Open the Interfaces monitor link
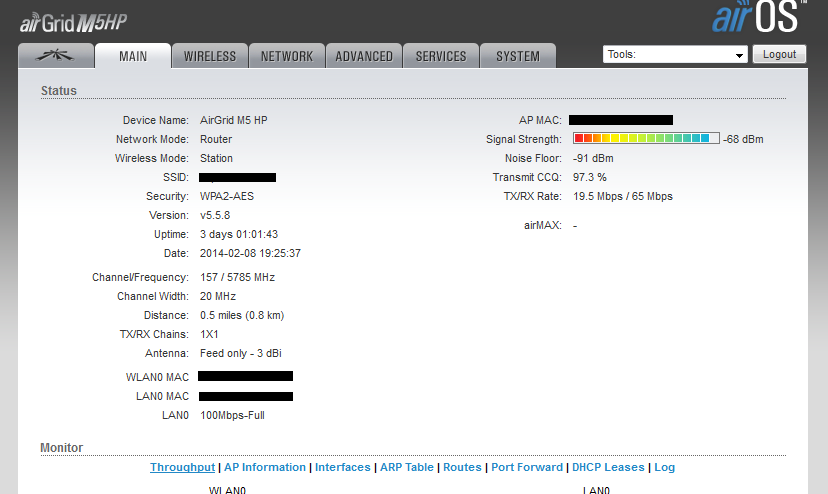The width and height of the screenshot is (828, 494). [343, 467]
